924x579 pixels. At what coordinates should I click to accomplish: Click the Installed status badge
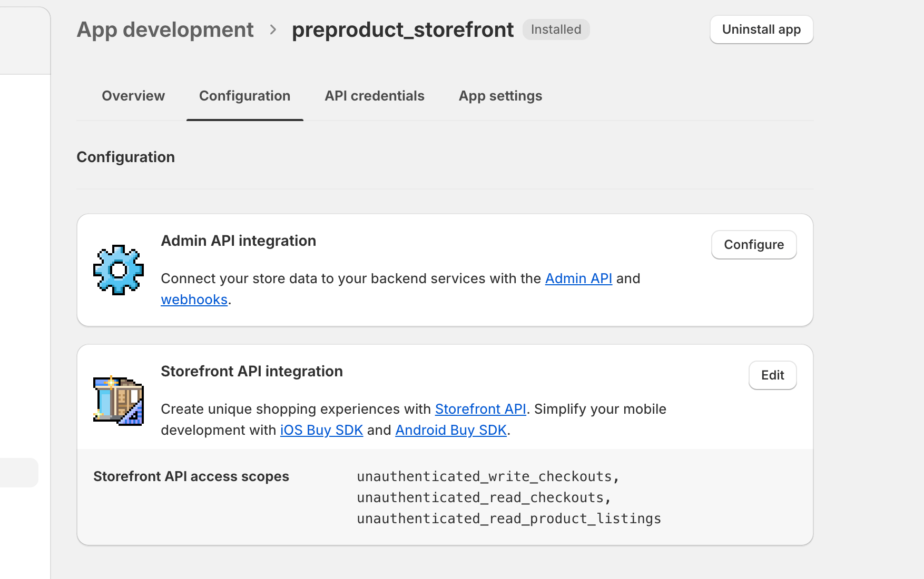[556, 29]
